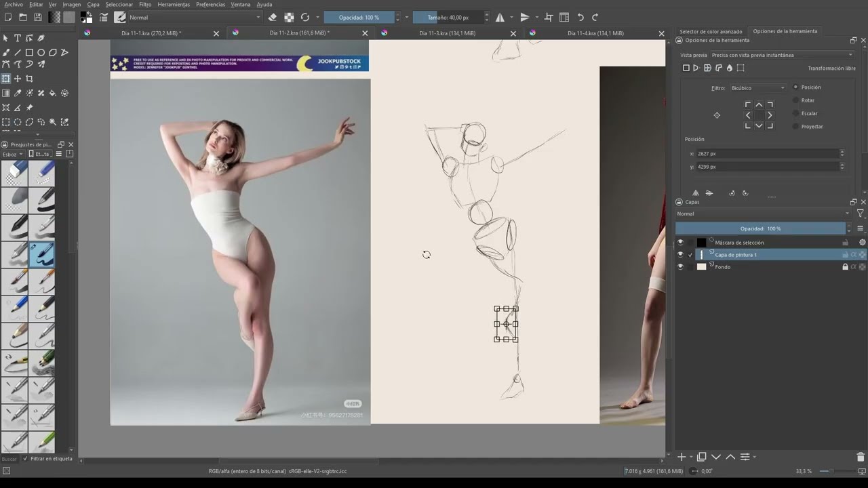This screenshot has width=868, height=488.
Task: Select the Rotar radio button
Action: pyautogui.click(x=796, y=100)
